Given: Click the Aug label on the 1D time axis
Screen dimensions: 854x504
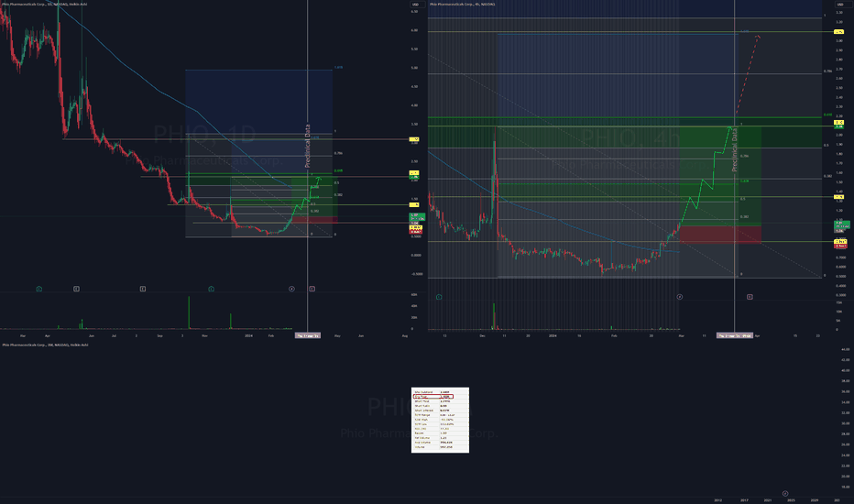Looking at the screenshot, I should coord(405,335).
